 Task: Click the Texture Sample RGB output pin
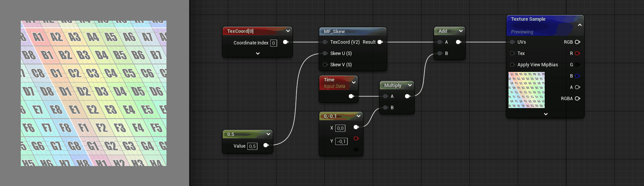click(x=578, y=42)
